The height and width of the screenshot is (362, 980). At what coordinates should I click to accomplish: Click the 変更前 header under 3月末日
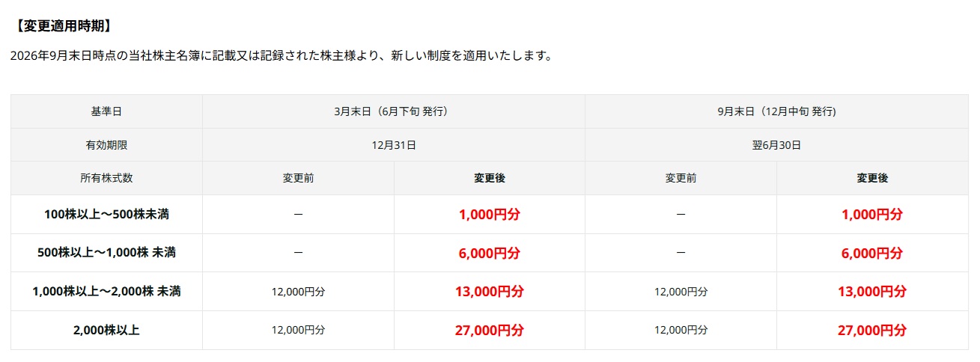(298, 178)
